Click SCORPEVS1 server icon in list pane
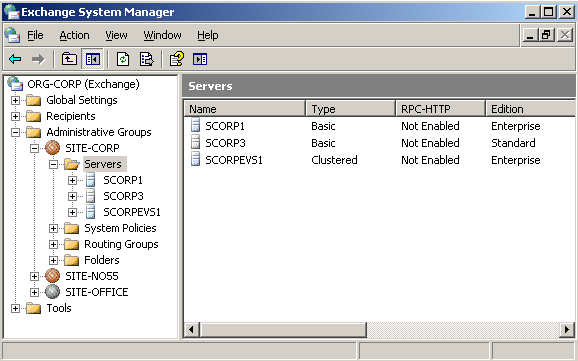The height and width of the screenshot is (361, 578). pyautogui.click(x=195, y=159)
